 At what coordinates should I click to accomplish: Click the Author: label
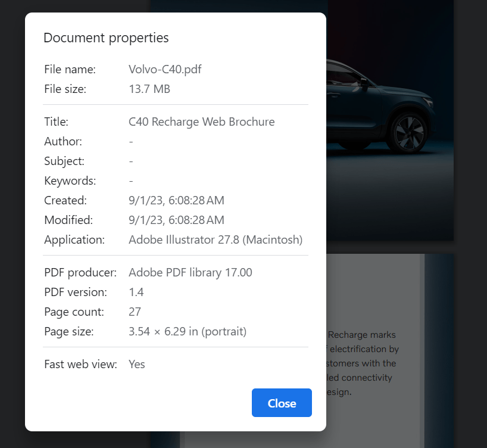[63, 141]
